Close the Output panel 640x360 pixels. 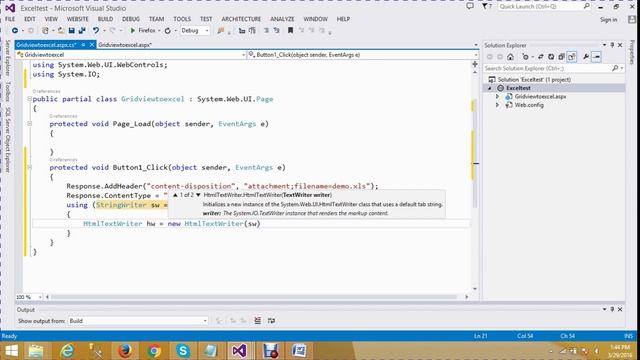coord(620,310)
